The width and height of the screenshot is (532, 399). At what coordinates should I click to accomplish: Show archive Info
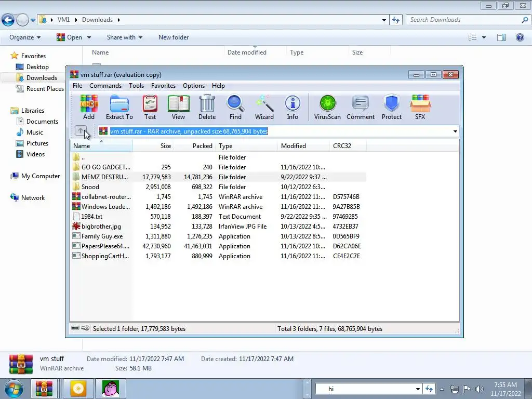[x=292, y=107]
